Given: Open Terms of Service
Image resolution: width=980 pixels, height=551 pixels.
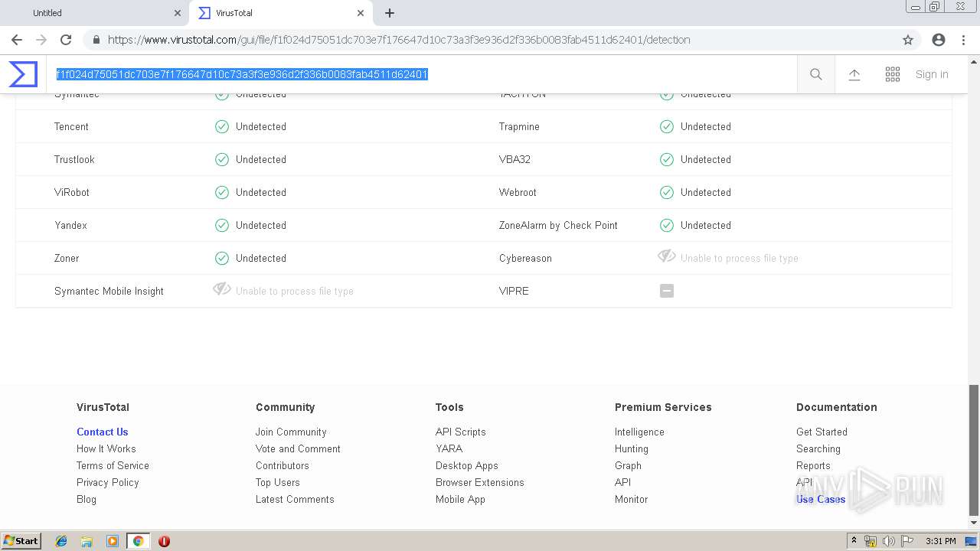Looking at the screenshot, I should pyautogui.click(x=113, y=465).
